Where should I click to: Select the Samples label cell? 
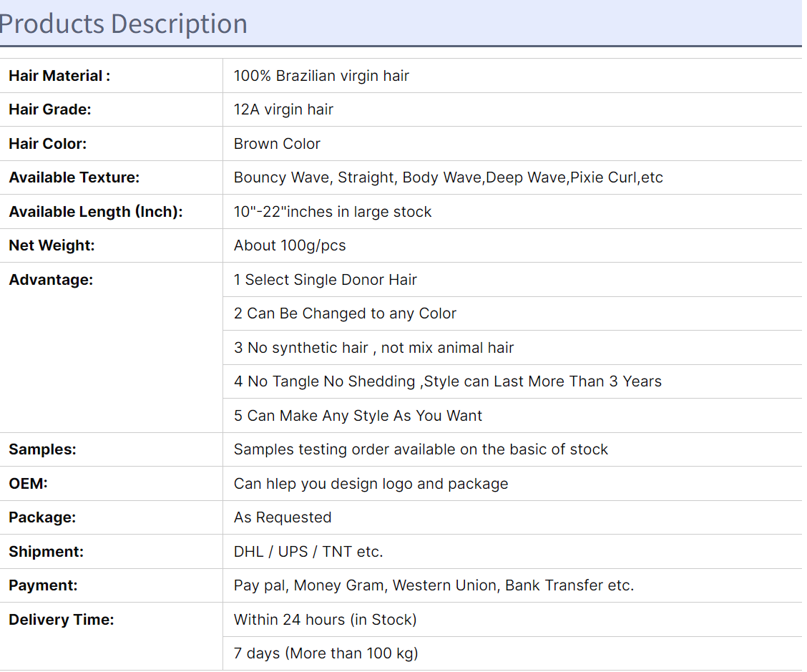pos(111,449)
